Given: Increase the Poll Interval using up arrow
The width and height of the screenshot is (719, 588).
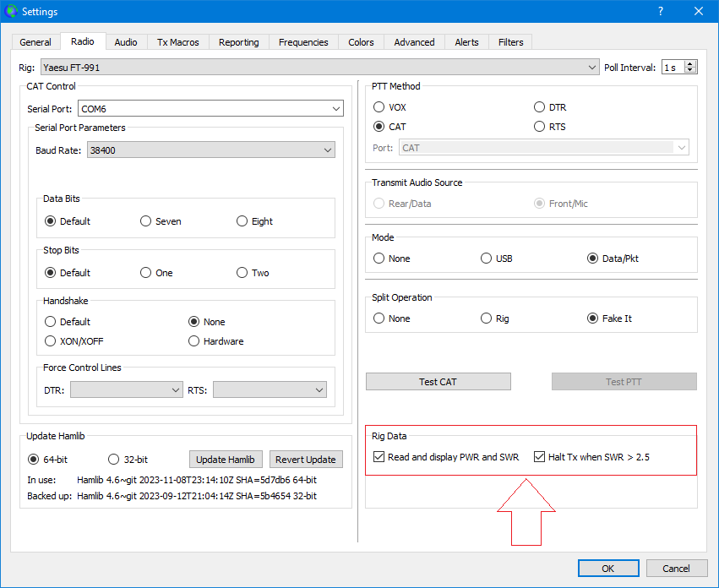Looking at the screenshot, I should tap(690, 63).
